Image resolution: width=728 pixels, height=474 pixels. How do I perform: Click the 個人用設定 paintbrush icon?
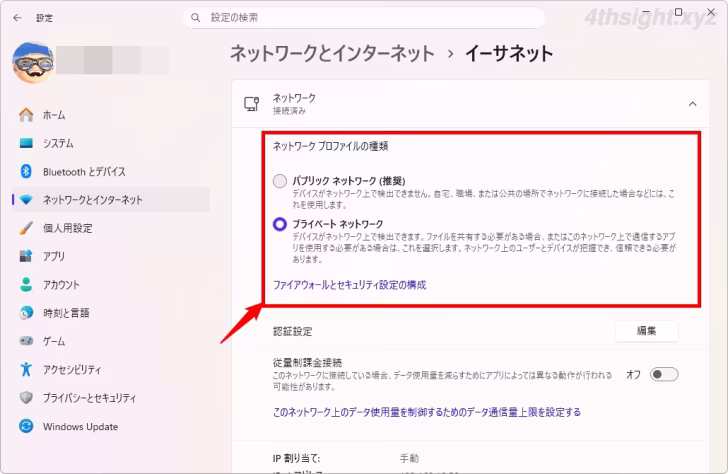click(26, 228)
